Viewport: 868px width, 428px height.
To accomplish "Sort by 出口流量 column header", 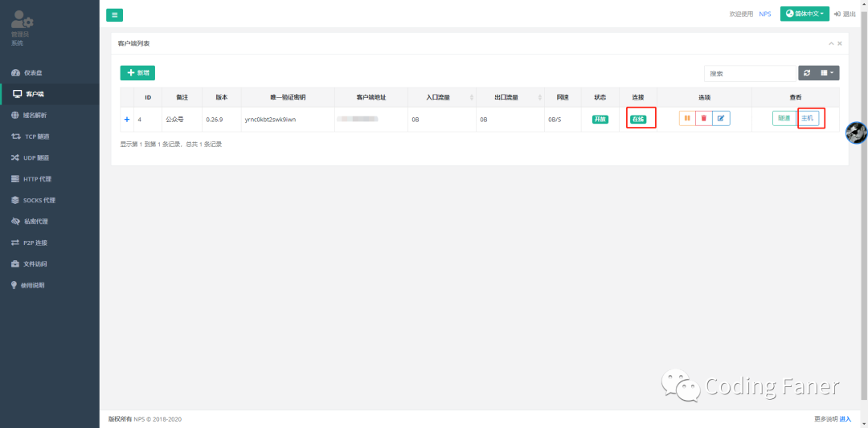I will 510,97.
